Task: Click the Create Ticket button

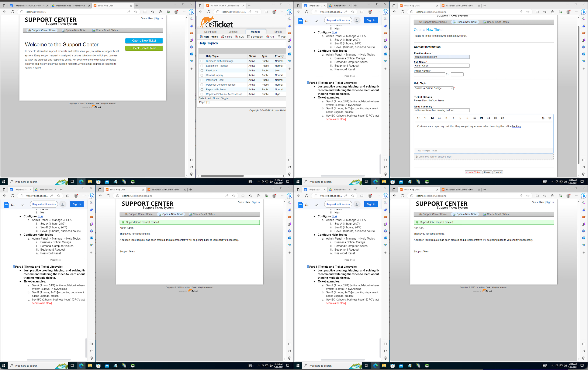Action: coord(473,172)
